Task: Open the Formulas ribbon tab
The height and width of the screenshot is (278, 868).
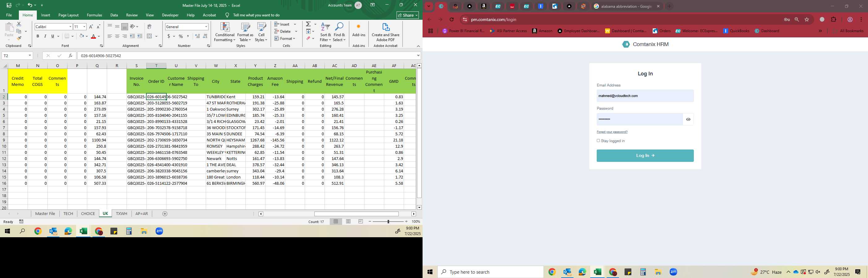Action: click(94, 15)
